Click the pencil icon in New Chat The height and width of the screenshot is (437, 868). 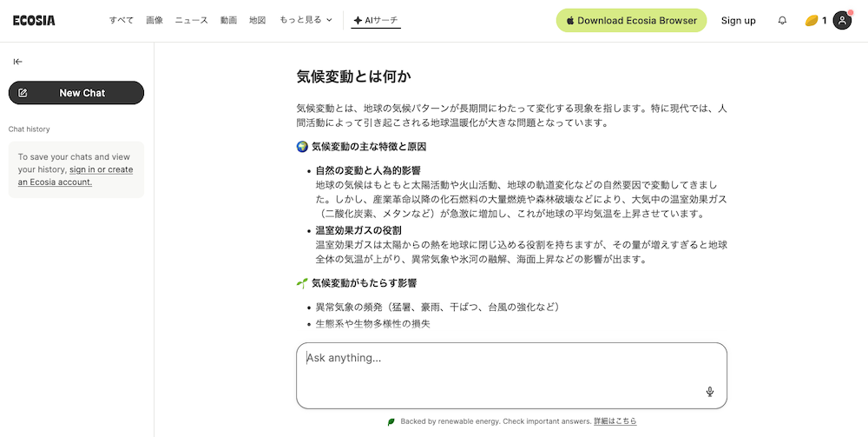23,93
